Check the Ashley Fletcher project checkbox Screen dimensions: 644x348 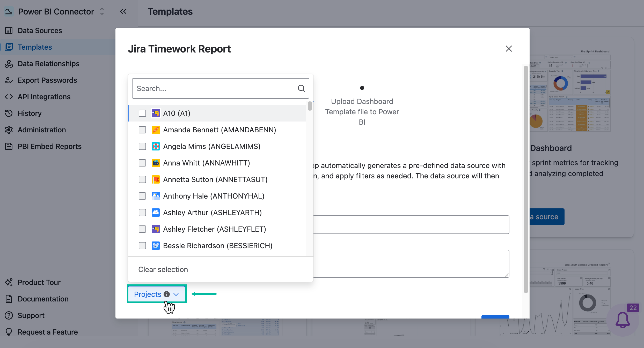pyautogui.click(x=142, y=229)
